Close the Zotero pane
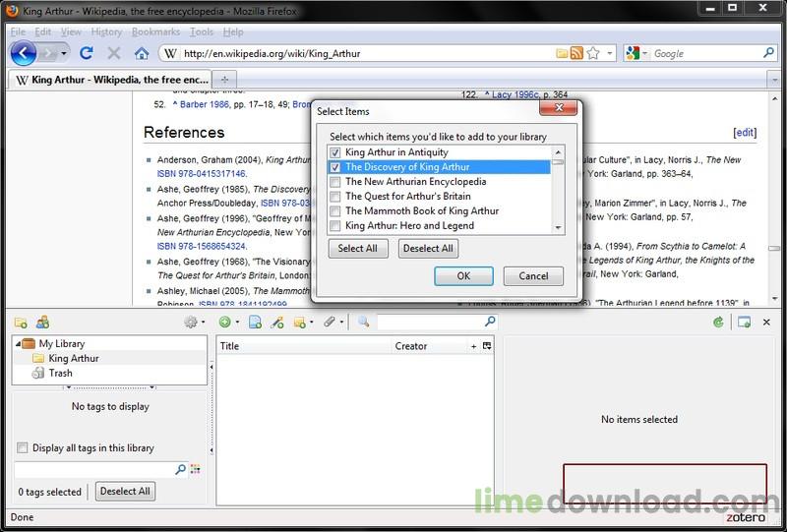787x532 pixels. (766, 323)
